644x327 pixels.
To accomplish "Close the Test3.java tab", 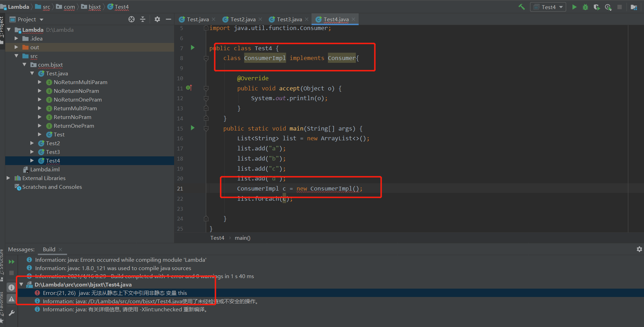I will pos(307,19).
